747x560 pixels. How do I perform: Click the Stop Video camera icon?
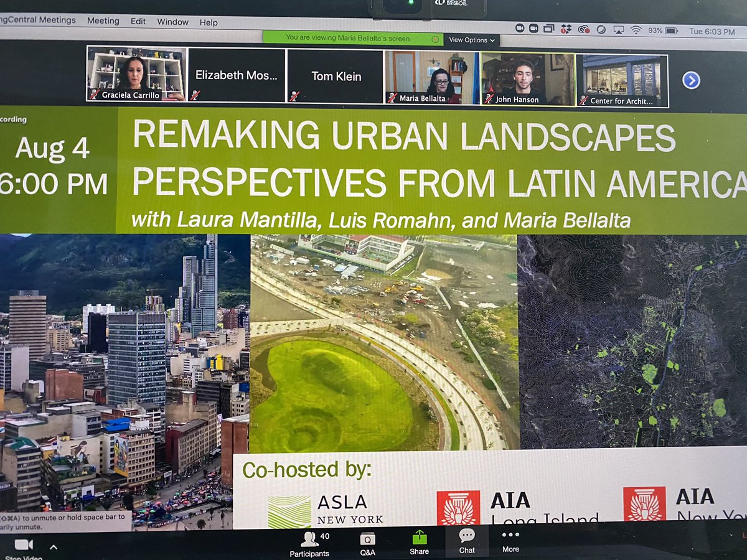(x=23, y=544)
